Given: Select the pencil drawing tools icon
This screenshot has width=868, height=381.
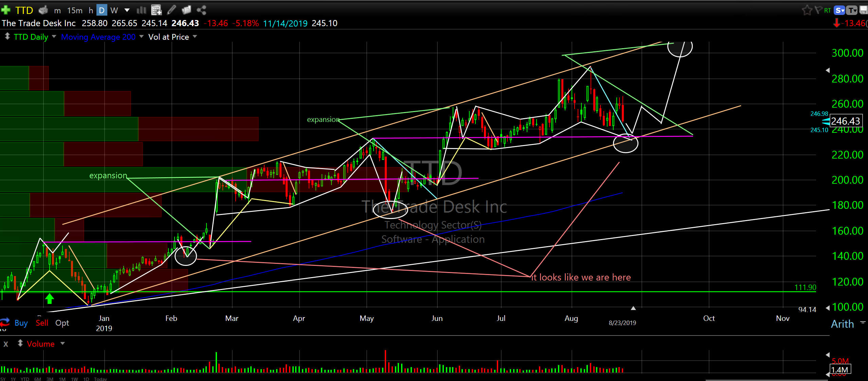Looking at the screenshot, I should 171,10.
